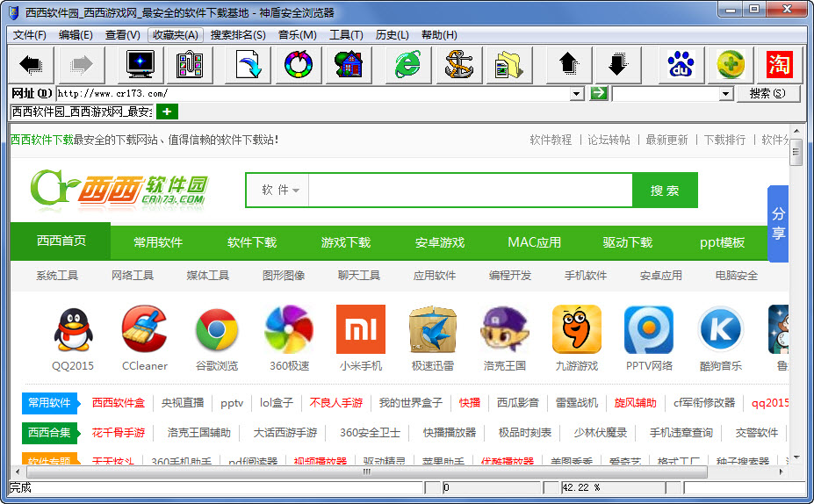Expand the address bar URL dropdown
The height and width of the screenshot is (504, 814).
tap(576, 94)
